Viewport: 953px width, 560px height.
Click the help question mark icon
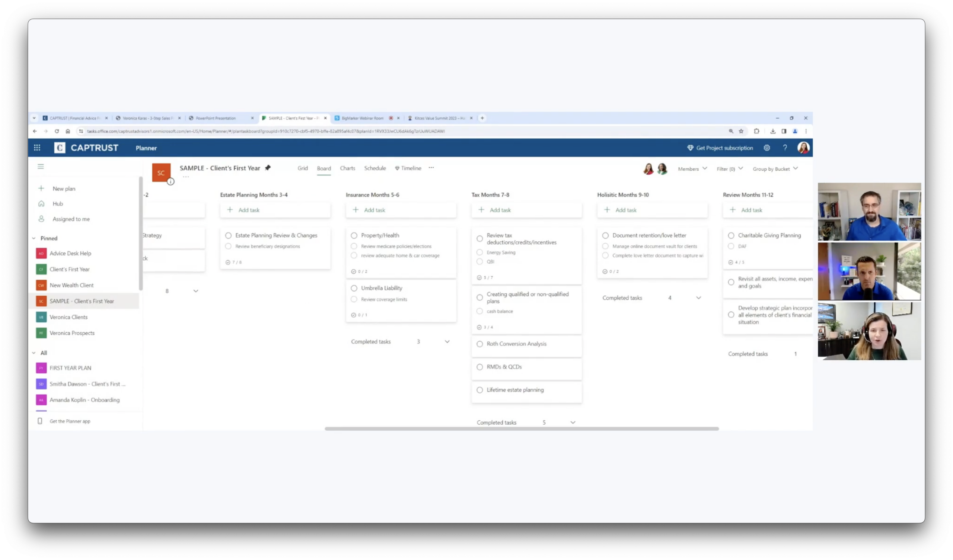[785, 148]
